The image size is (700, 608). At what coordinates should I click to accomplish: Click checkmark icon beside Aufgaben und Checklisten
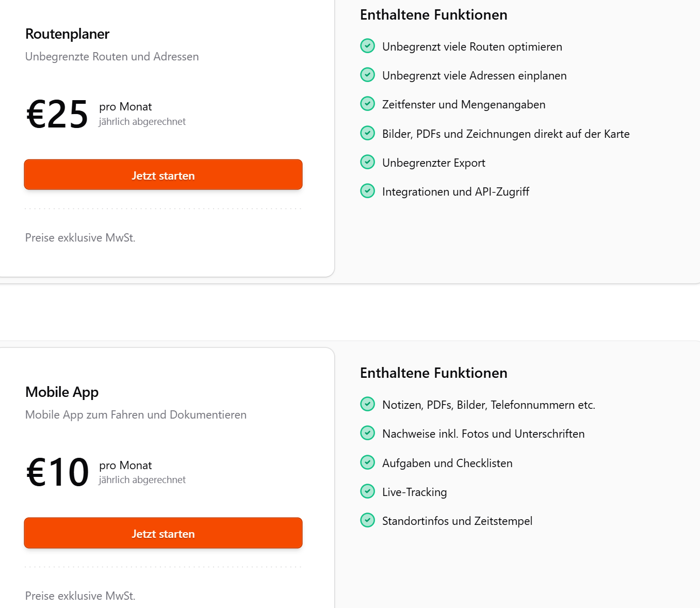pyautogui.click(x=367, y=462)
